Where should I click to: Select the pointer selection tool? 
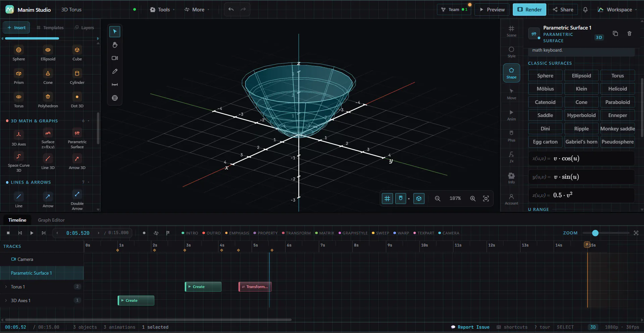coord(115,32)
